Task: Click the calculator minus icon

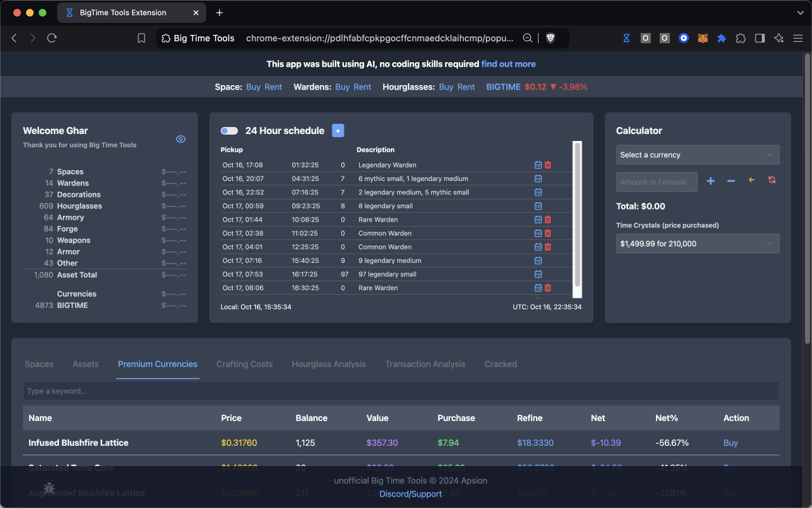Action: [x=731, y=181]
